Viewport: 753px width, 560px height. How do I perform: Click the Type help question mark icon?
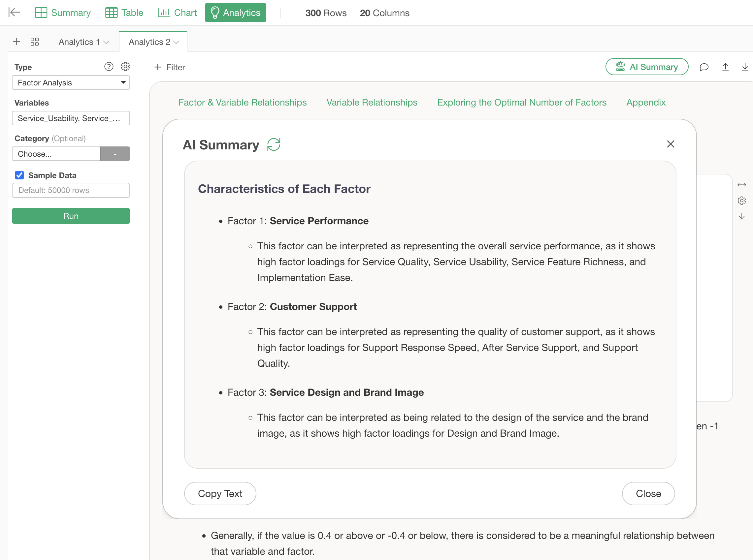tap(109, 66)
